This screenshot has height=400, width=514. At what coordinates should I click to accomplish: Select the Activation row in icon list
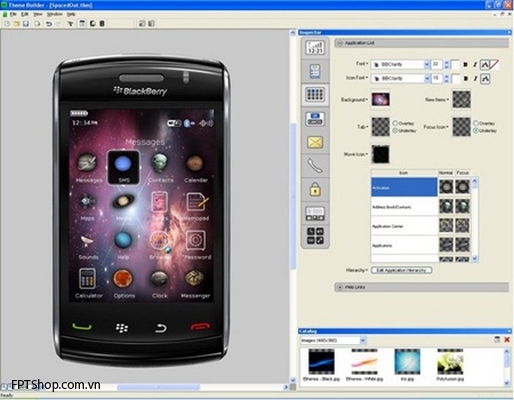tap(404, 187)
